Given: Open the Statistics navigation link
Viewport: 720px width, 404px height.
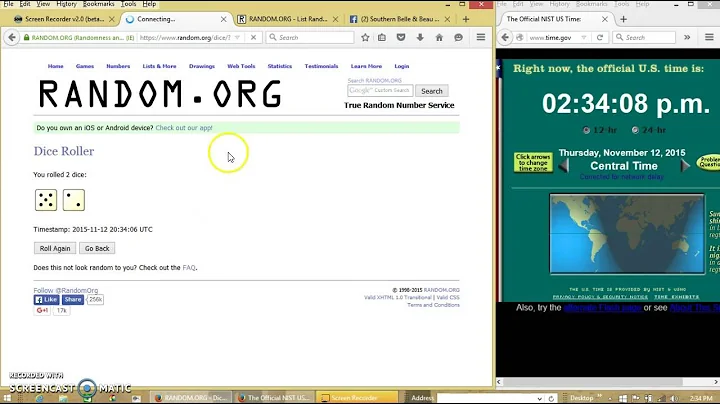Looking at the screenshot, I should (x=280, y=66).
